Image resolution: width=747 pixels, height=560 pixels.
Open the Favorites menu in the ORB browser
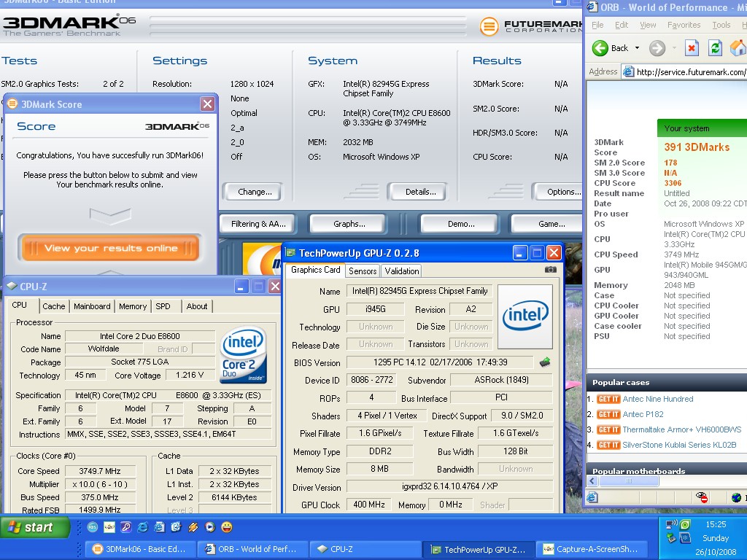pos(684,25)
